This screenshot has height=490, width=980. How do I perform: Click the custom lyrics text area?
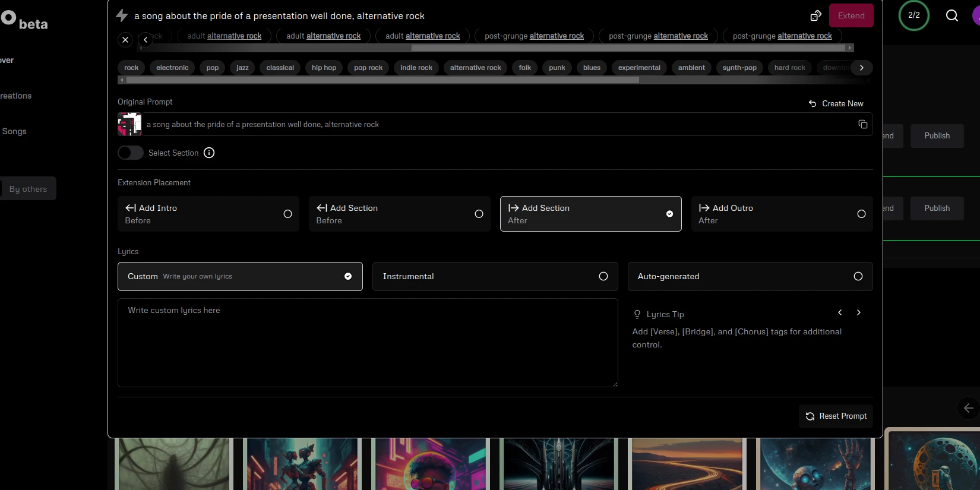pyautogui.click(x=368, y=343)
